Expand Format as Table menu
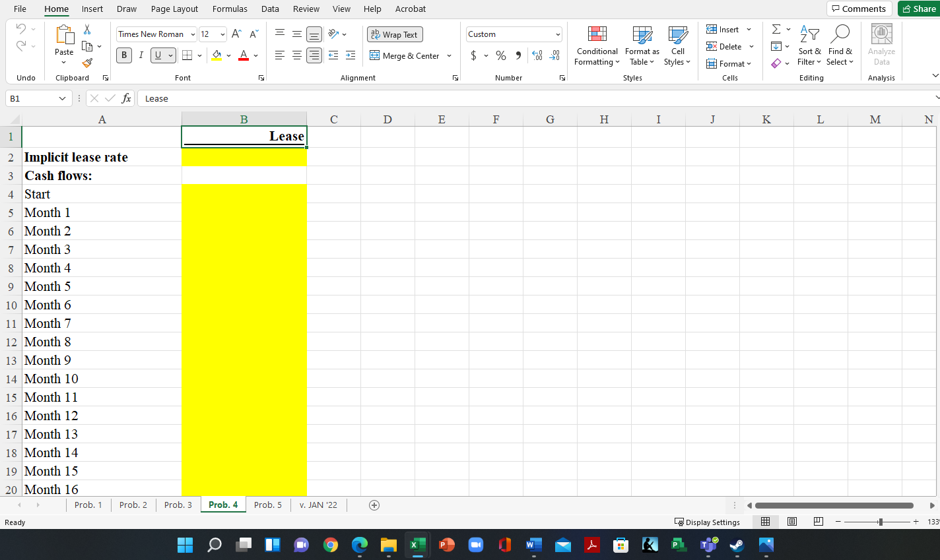 click(642, 46)
